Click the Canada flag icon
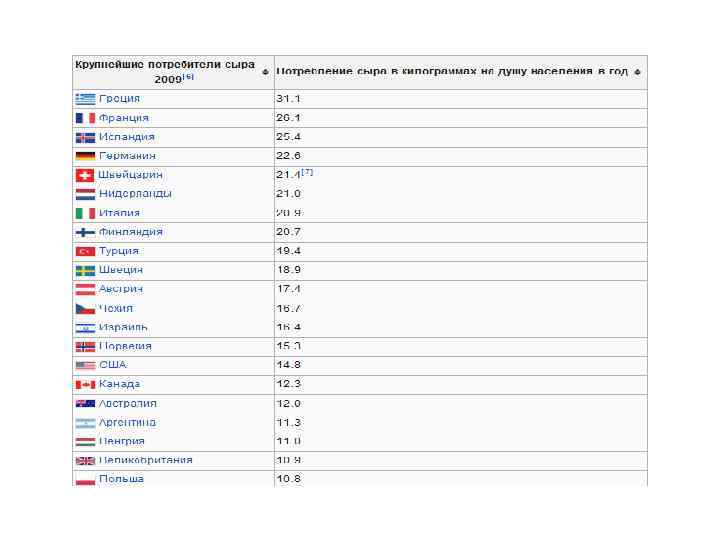The width and height of the screenshot is (720, 540). [85, 384]
